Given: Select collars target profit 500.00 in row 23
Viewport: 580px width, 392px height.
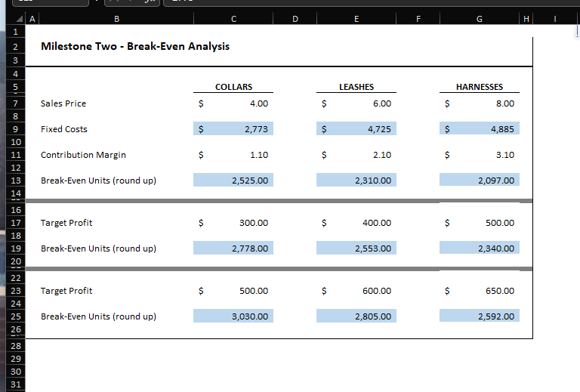Looking at the screenshot, I should (233, 291).
